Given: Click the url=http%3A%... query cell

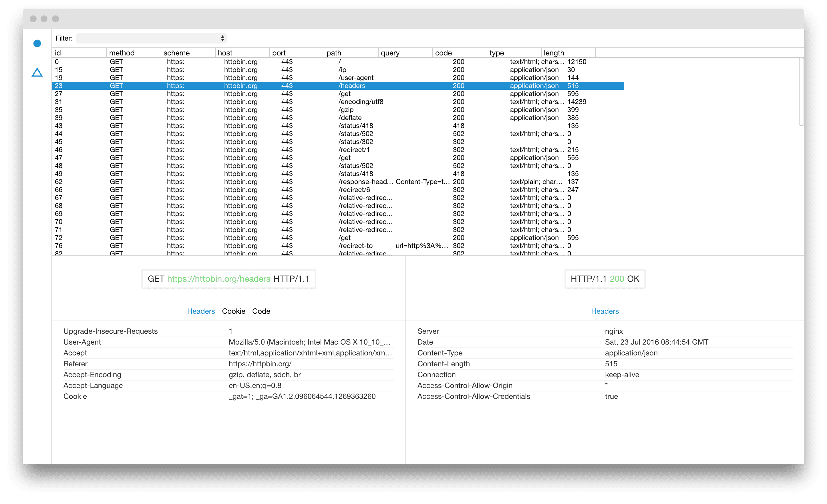Looking at the screenshot, I should (422, 246).
